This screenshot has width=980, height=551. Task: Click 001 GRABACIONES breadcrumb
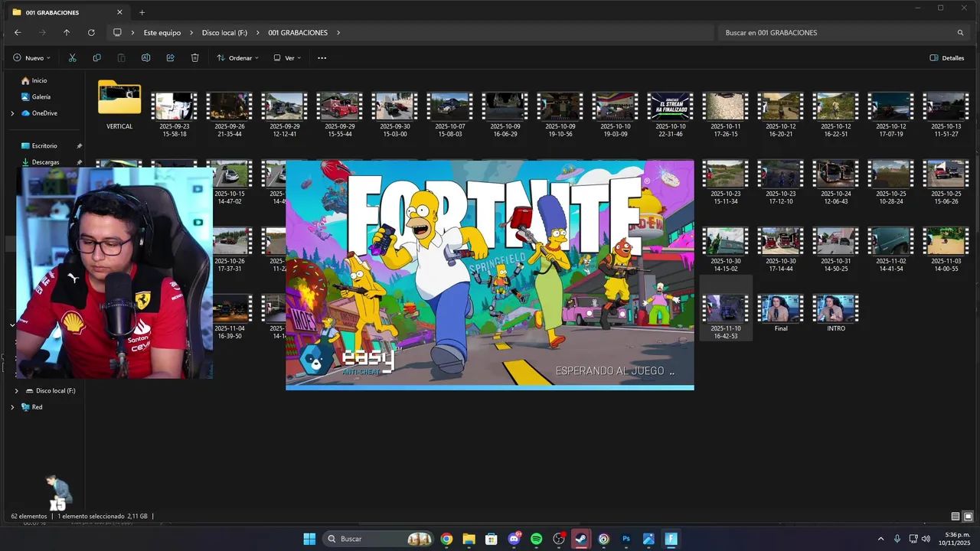pyautogui.click(x=298, y=33)
